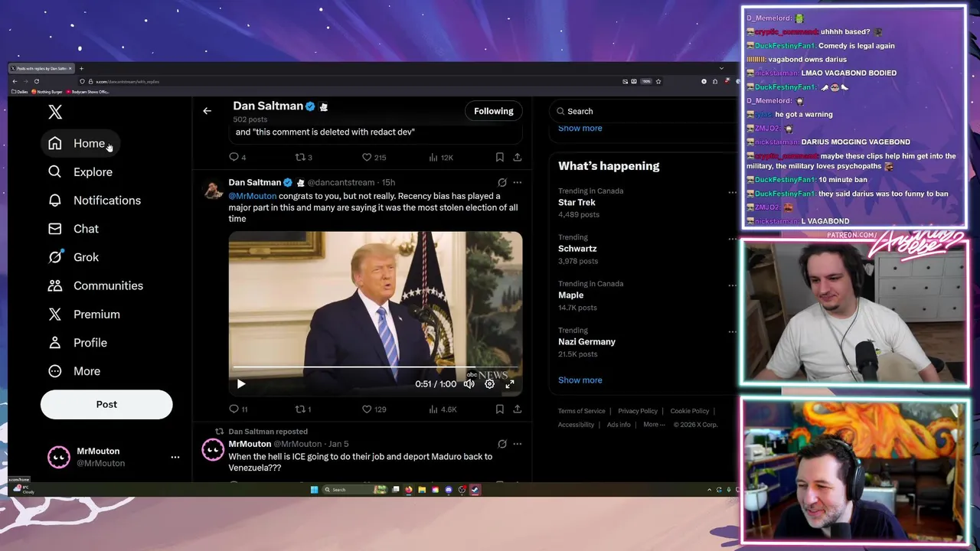Open more options on 15h Dan Saltman post
This screenshot has height=551, width=980.
[x=518, y=183]
